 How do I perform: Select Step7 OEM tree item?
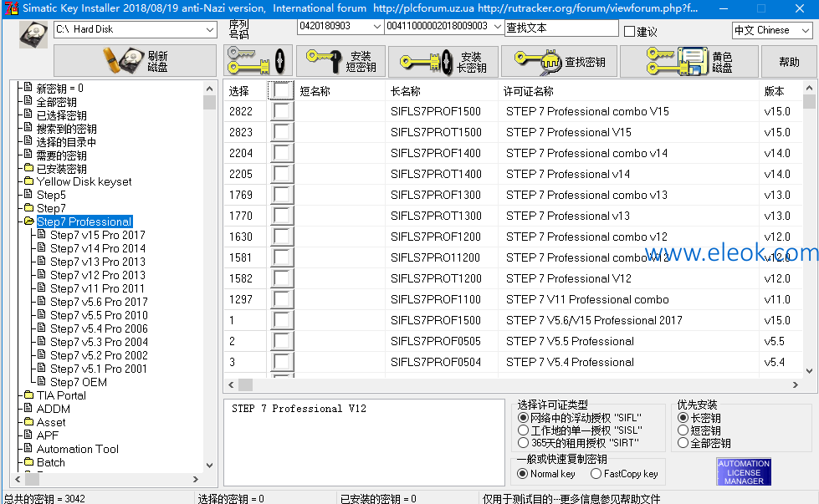[x=79, y=383]
